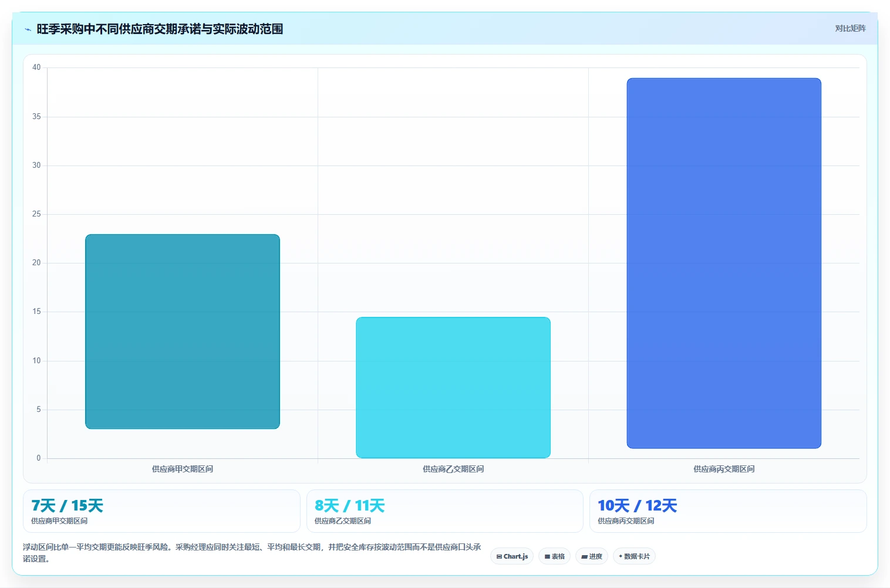This screenshot has height=588, width=890.
Task: Click the 供应商甲交期区间 teal bar
Action: tap(183, 332)
